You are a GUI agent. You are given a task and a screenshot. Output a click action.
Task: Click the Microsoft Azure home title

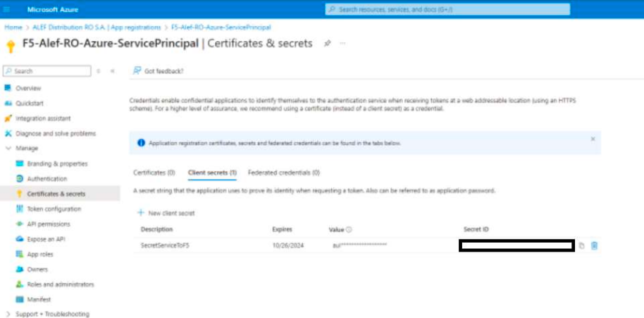point(53,9)
